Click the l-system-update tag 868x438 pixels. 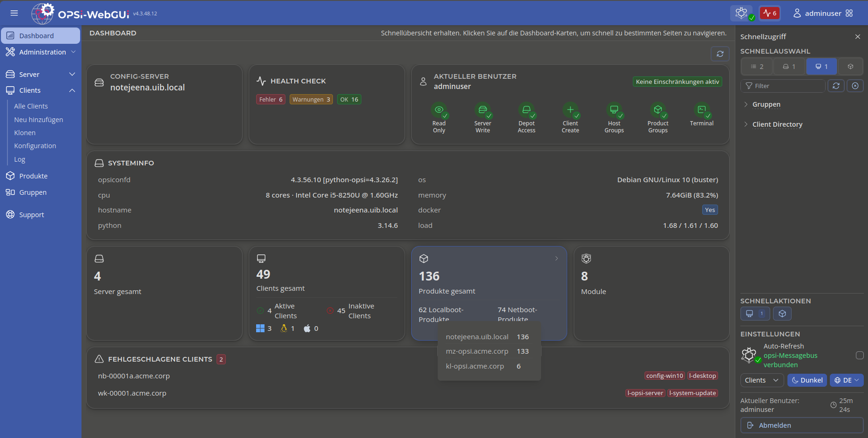coord(692,393)
